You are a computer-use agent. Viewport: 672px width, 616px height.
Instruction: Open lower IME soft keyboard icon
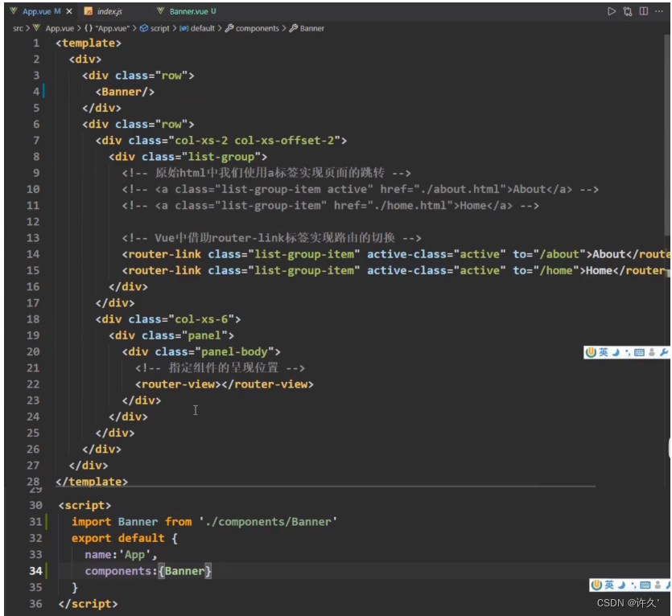pos(645,585)
